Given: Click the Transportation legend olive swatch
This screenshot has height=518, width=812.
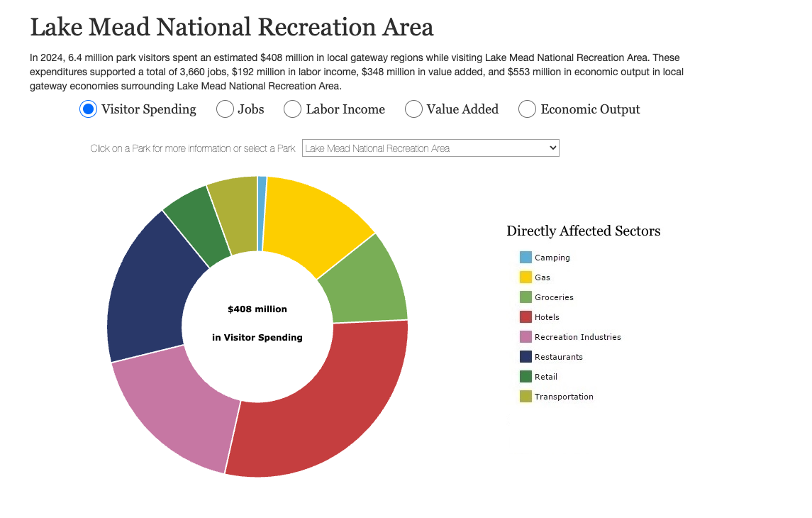Looking at the screenshot, I should 525,396.
